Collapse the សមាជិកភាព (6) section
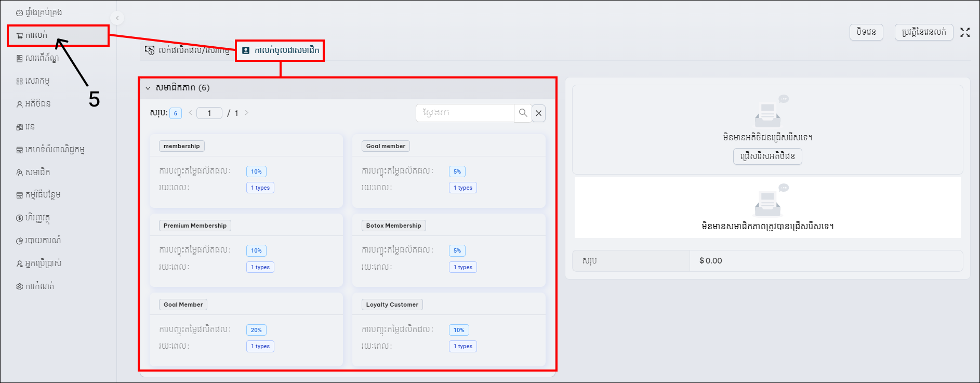The height and width of the screenshot is (383, 980). (148, 88)
